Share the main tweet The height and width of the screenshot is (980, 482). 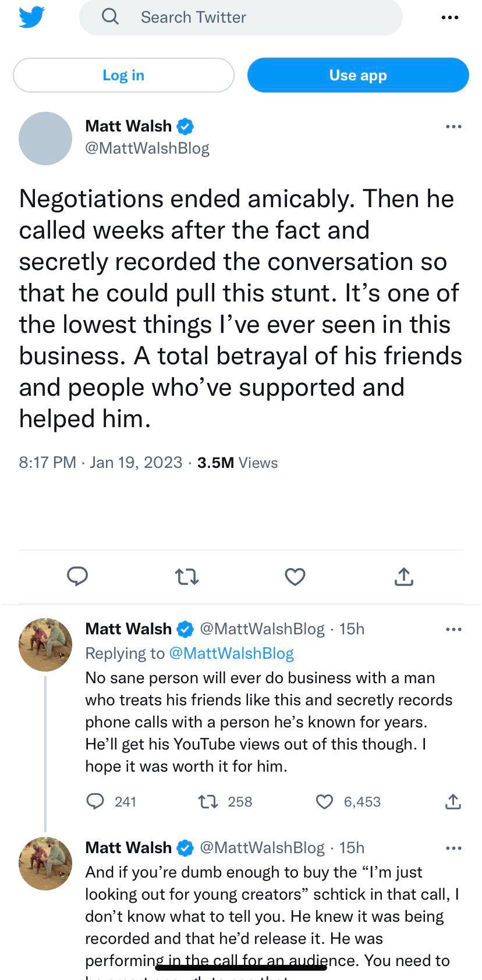click(404, 577)
